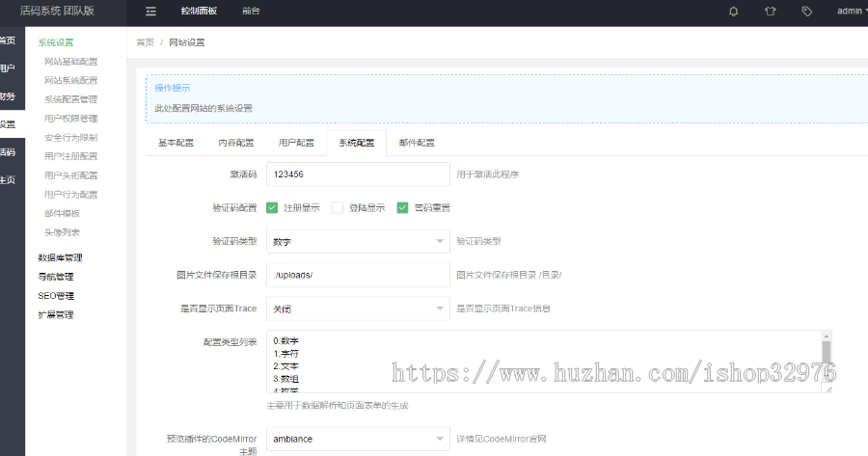Open 网站基础配置 in sidebar
Viewport: 868px width, 456px height.
pos(70,62)
